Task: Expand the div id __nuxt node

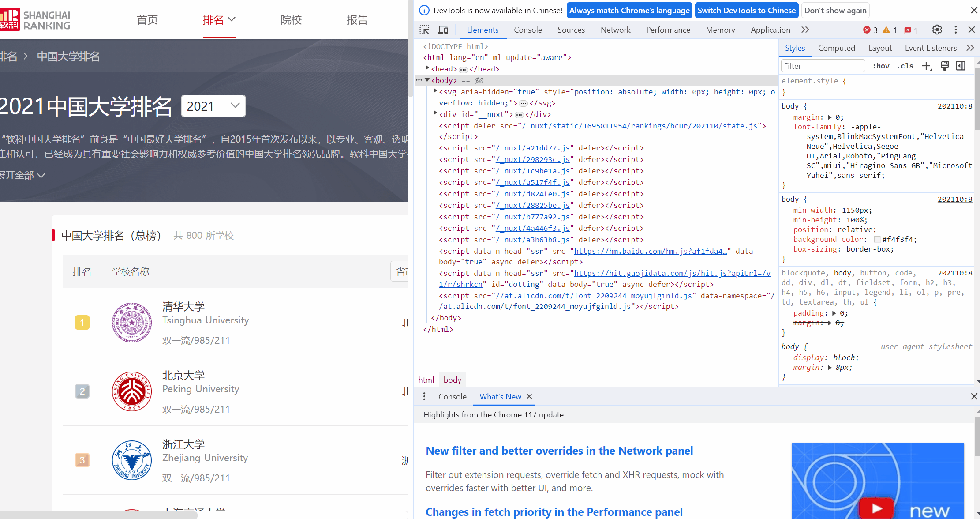Action: 435,114
